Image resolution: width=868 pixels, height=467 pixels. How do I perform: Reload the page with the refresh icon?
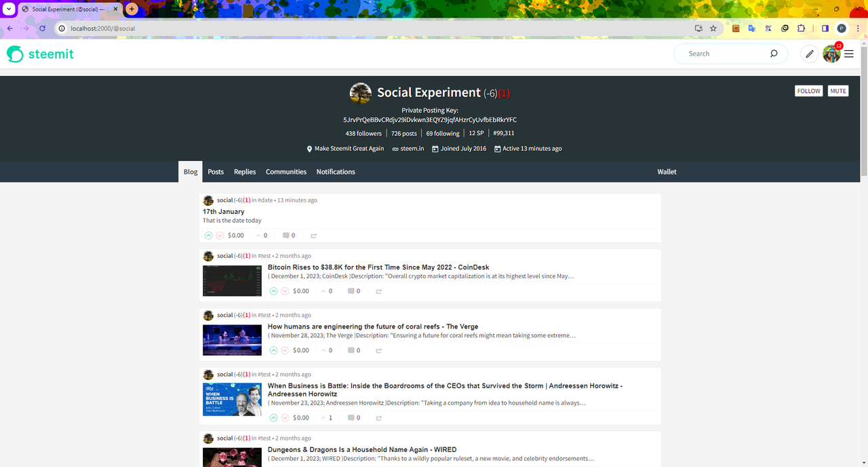coord(42,29)
